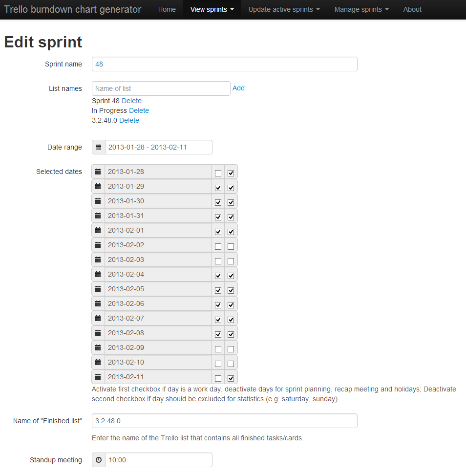Delete the In Progress list
466x476 pixels.
139,110
